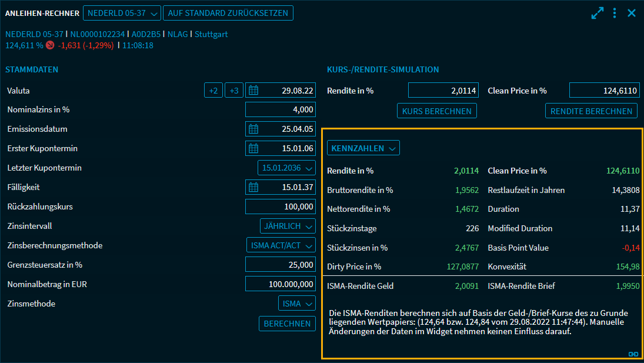This screenshot has width=644, height=363.
Task: Click calendar icon for Erster Kupontermin
Action: [253, 148]
